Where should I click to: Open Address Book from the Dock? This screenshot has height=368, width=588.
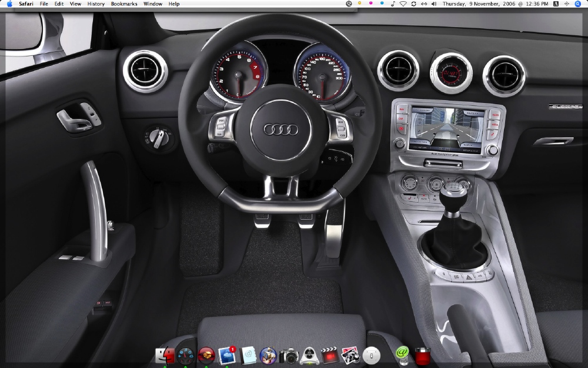click(x=248, y=355)
